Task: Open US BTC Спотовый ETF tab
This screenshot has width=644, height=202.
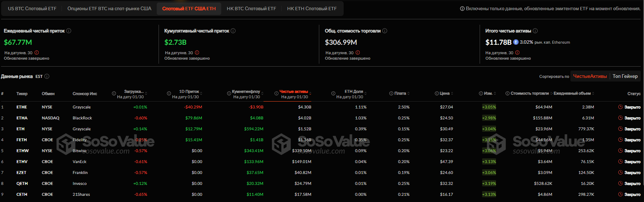Action: [x=32, y=8]
